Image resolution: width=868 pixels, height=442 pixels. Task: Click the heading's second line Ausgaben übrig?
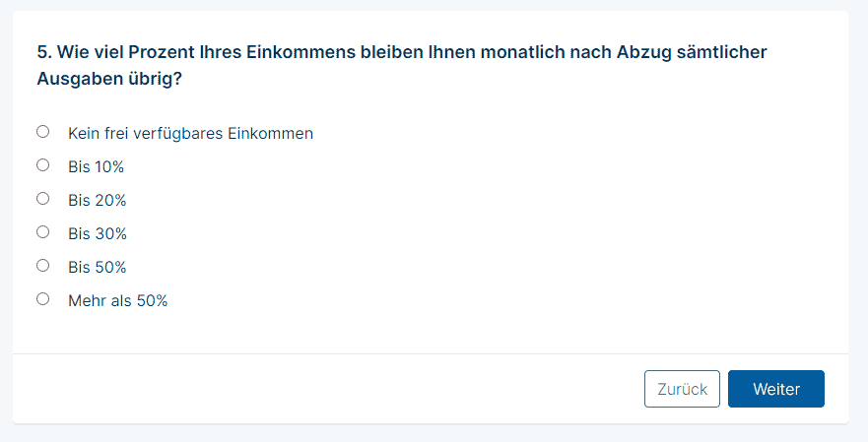click(x=109, y=79)
